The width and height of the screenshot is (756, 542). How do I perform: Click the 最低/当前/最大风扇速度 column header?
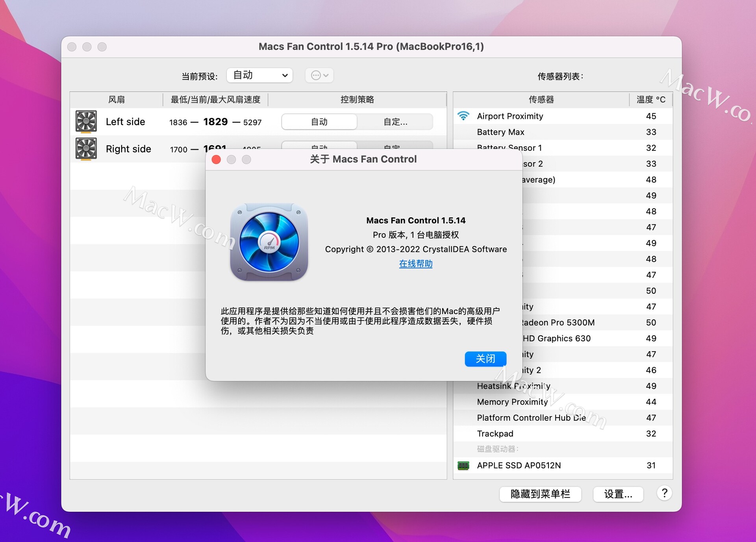(x=216, y=100)
